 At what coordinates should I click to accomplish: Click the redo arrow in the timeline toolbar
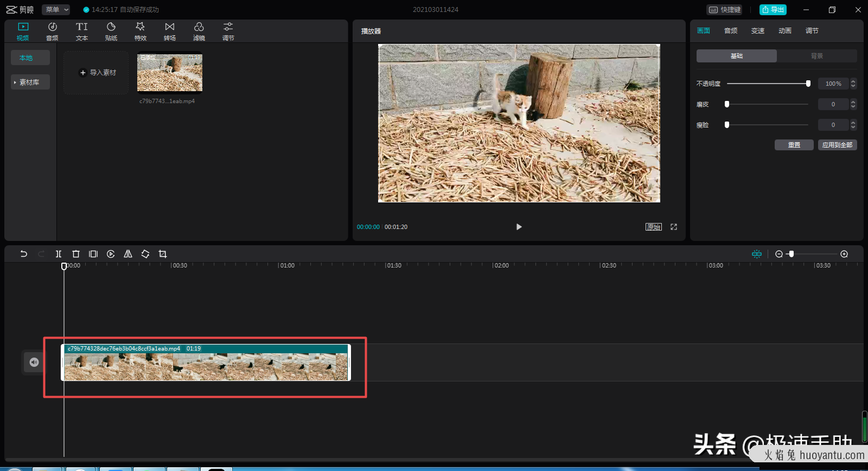(41, 254)
